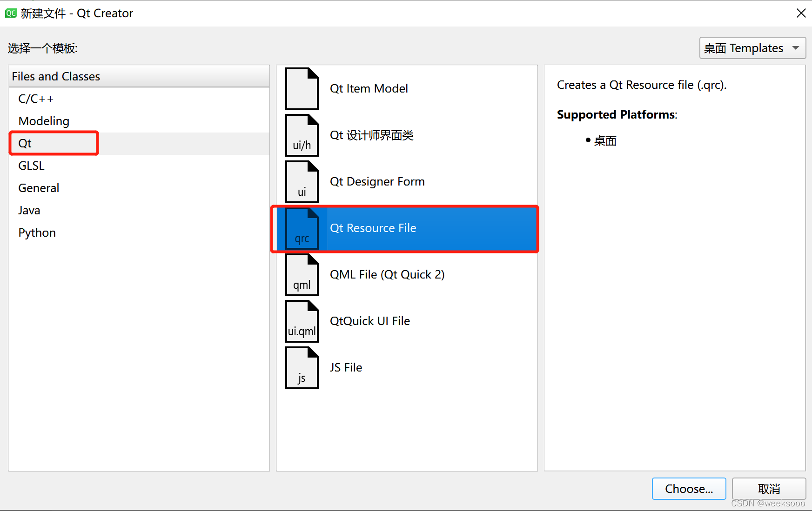This screenshot has width=812, height=511.
Task: Select the Qt category
Action: tap(139, 143)
